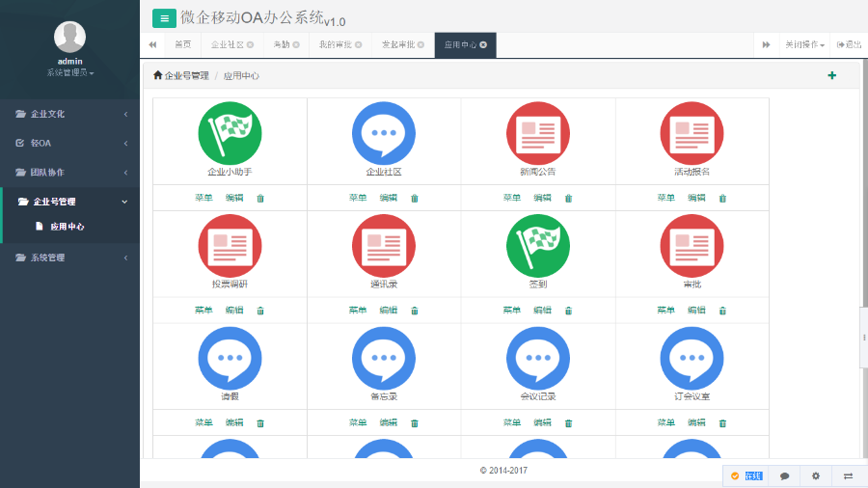Open the 企业社区 chat bubble icon
This screenshot has height=488, width=868.
[384, 133]
